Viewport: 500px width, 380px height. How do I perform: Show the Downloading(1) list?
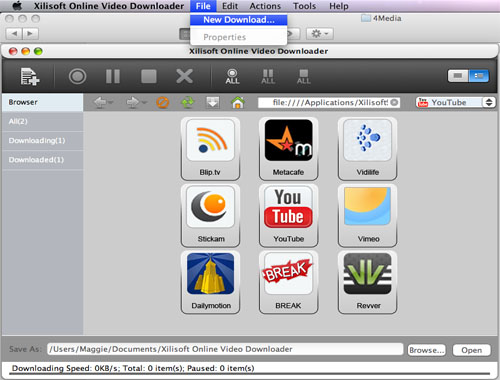point(42,141)
